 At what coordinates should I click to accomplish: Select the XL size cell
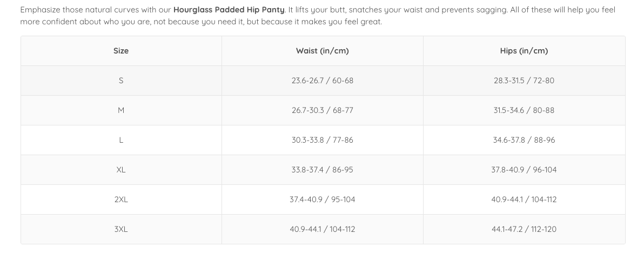tap(121, 170)
